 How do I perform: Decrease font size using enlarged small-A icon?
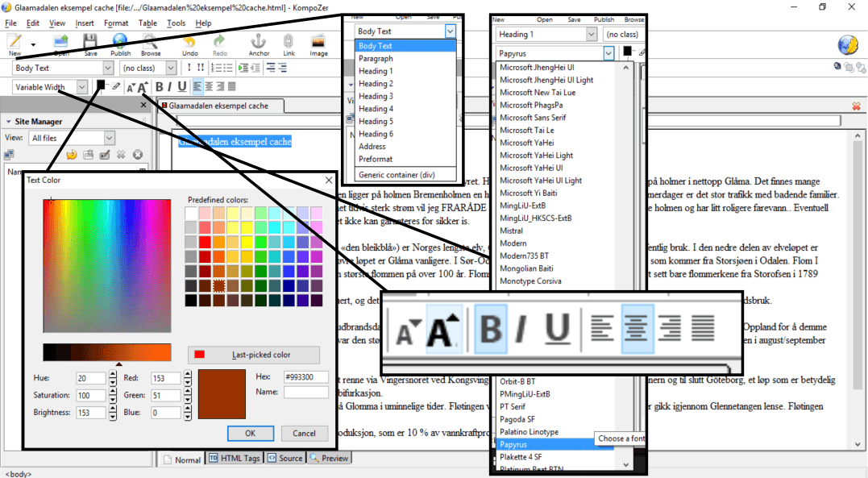tap(408, 332)
